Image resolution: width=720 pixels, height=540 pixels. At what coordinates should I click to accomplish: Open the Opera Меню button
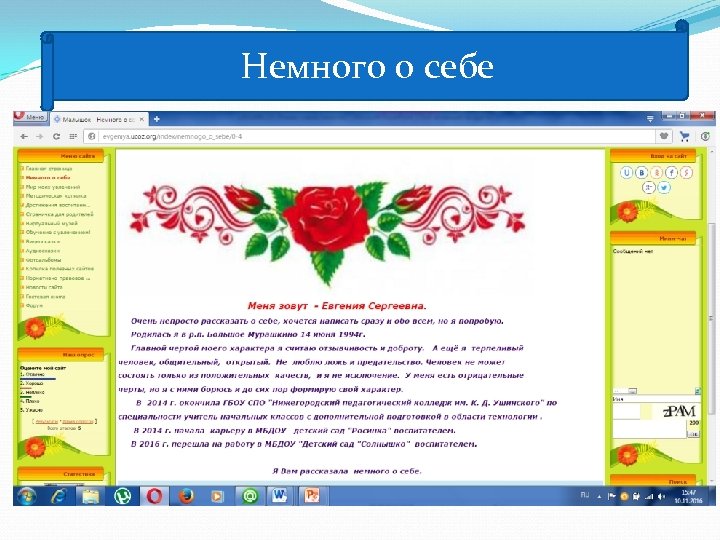(30, 118)
